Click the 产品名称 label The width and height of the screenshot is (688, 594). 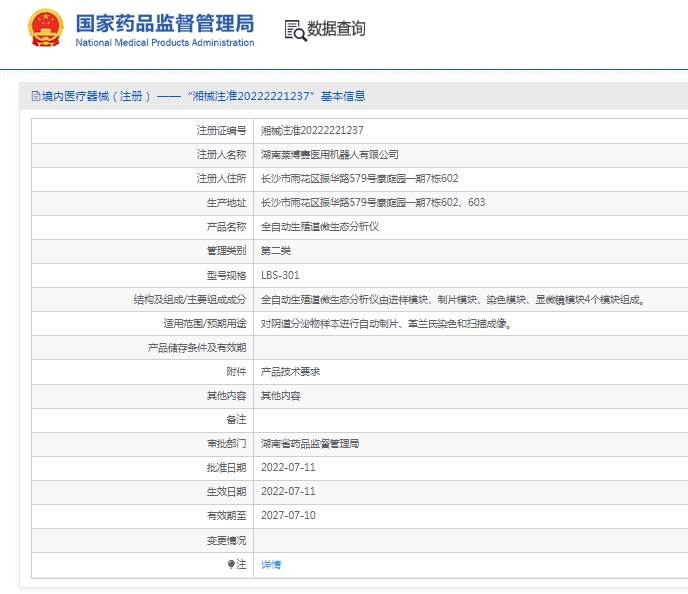click(x=226, y=227)
